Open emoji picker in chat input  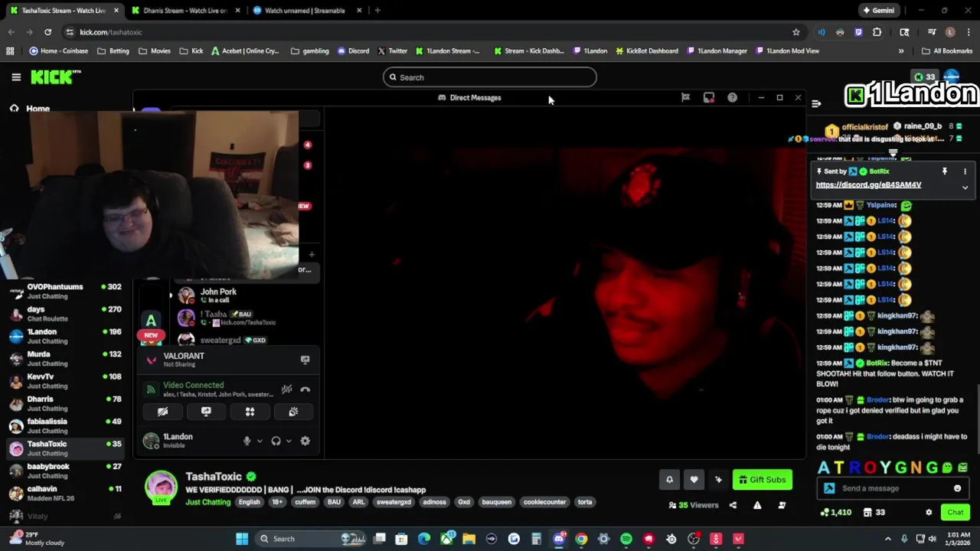[957, 488]
